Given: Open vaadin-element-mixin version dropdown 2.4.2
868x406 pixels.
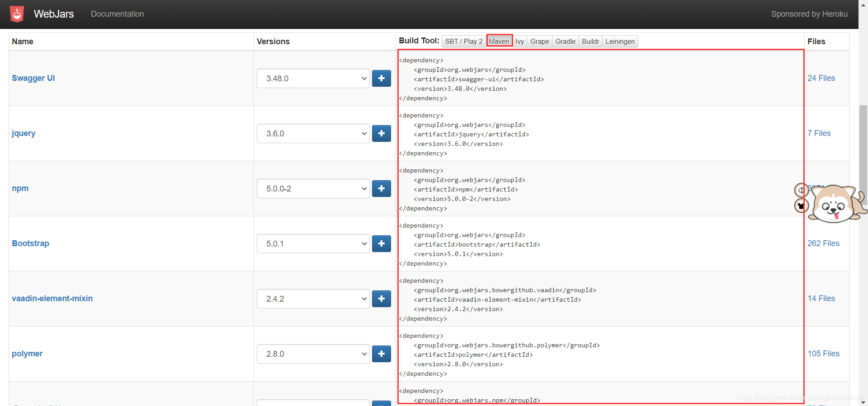Looking at the screenshot, I should click(313, 299).
